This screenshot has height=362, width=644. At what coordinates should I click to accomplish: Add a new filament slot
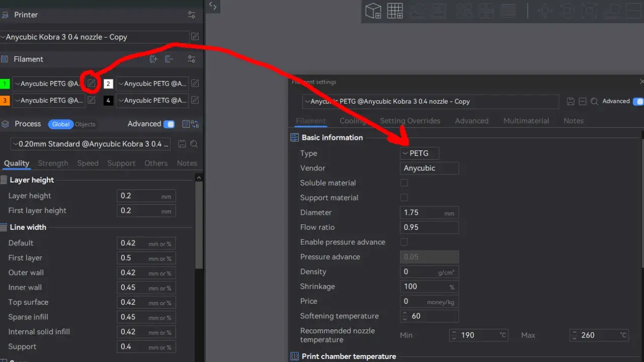point(154,59)
